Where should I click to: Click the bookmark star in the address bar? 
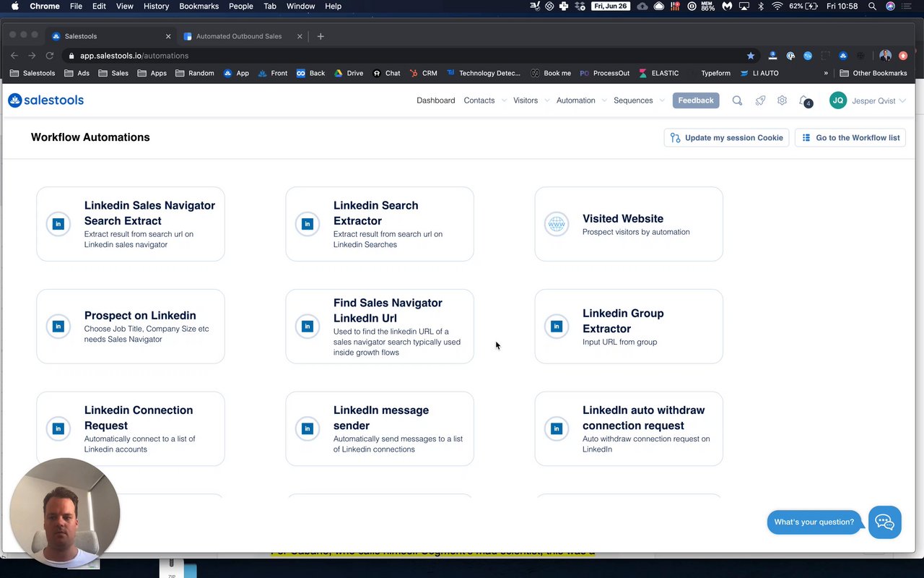[x=751, y=56]
